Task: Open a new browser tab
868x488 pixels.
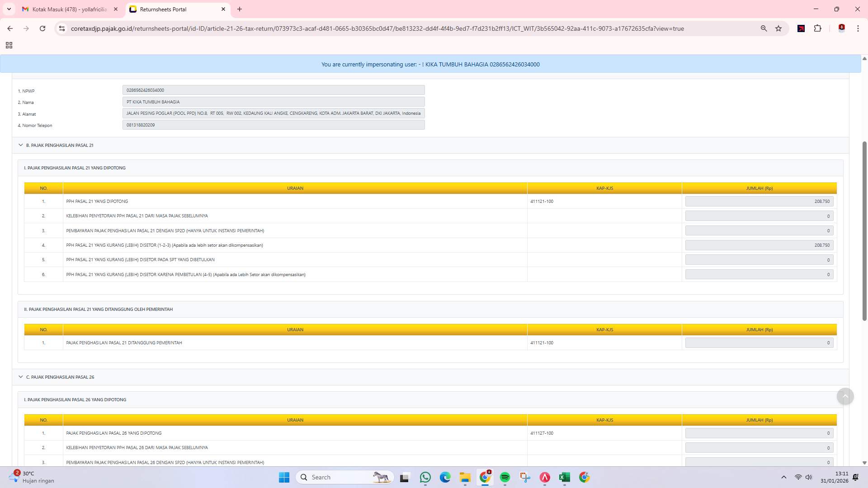Action: [x=240, y=9]
